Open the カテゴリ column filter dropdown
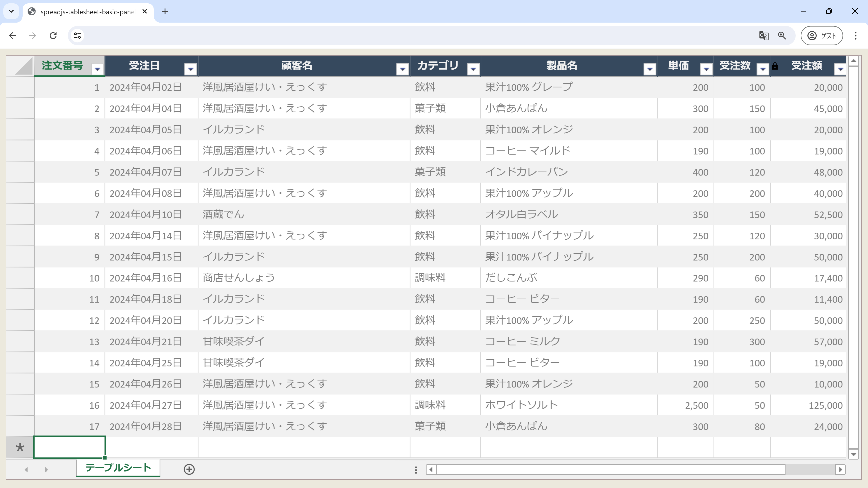The height and width of the screenshot is (488, 868). [x=473, y=69]
